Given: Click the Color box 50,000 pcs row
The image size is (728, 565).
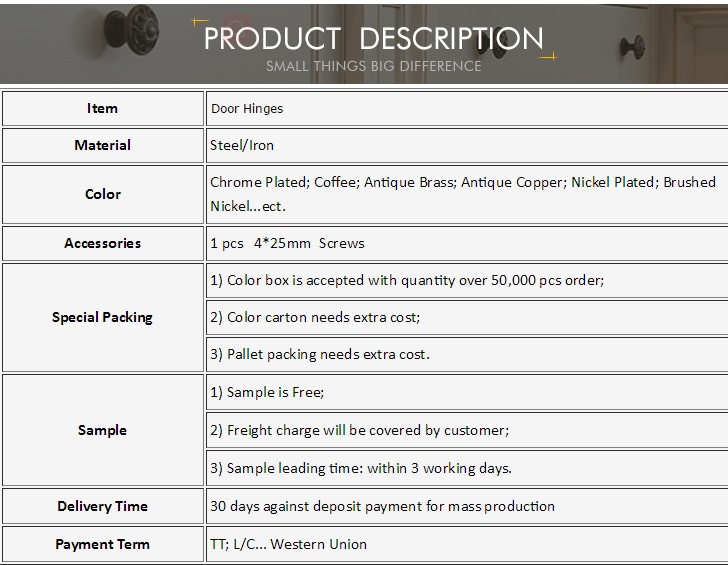Looking at the screenshot, I should [x=467, y=280].
